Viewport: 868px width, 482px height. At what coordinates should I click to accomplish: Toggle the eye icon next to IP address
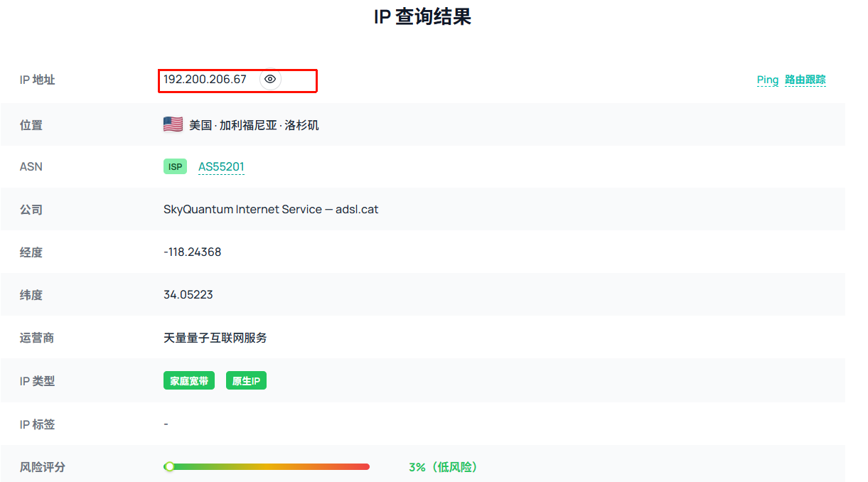coord(270,80)
